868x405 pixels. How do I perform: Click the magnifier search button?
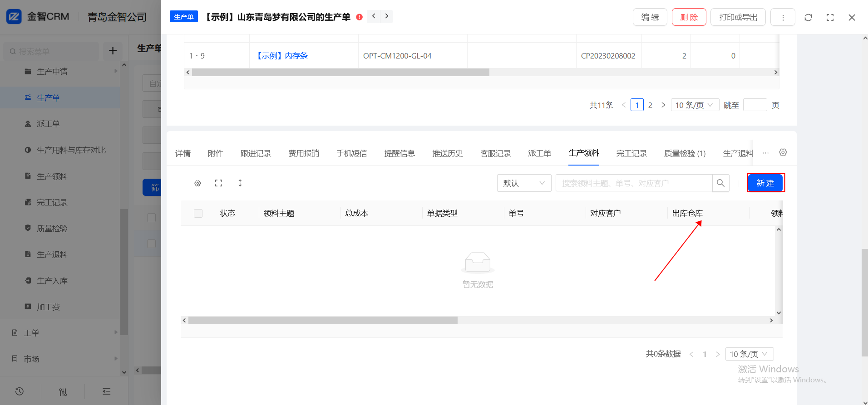720,183
